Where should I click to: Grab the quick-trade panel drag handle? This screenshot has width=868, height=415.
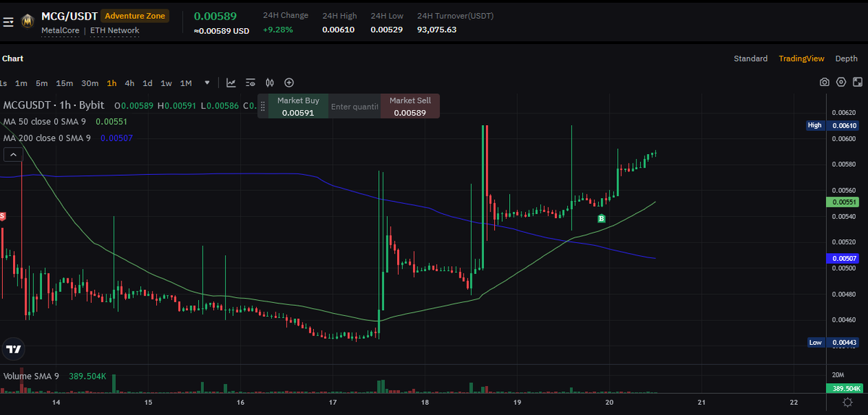pyautogui.click(x=263, y=106)
